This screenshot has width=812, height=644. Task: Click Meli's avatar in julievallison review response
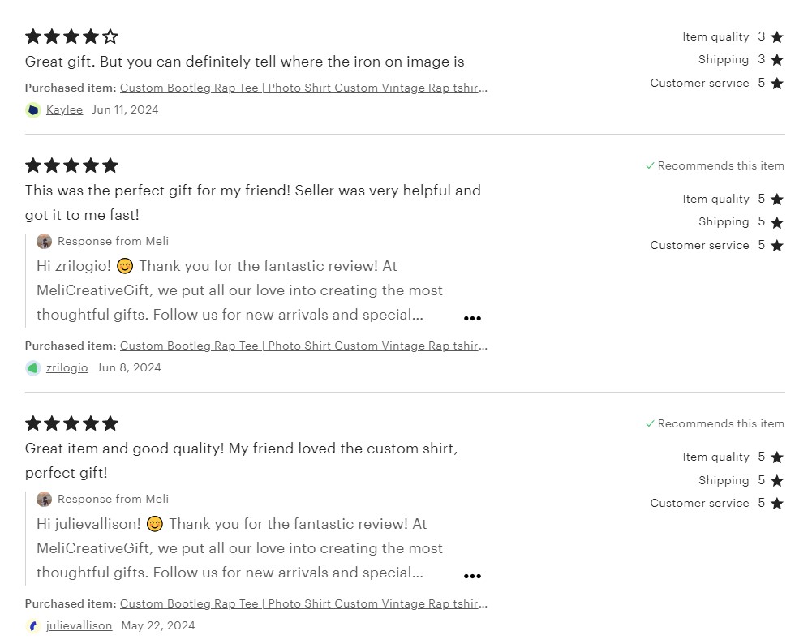pyautogui.click(x=45, y=500)
